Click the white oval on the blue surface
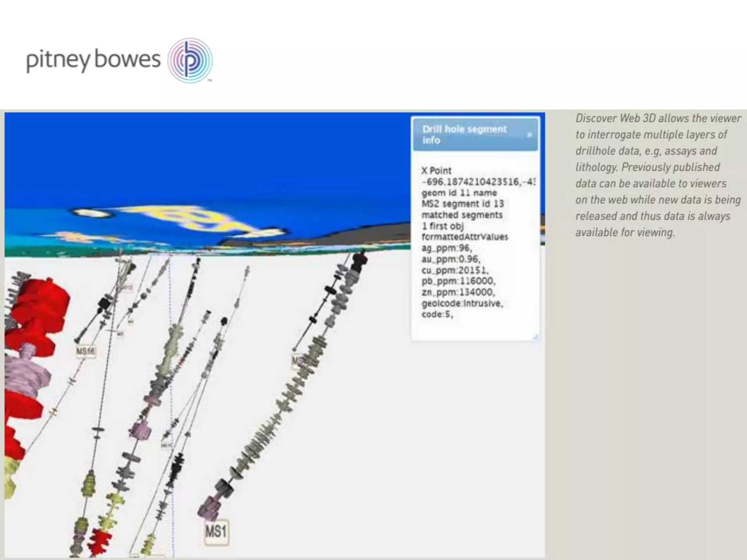 (x=92, y=213)
